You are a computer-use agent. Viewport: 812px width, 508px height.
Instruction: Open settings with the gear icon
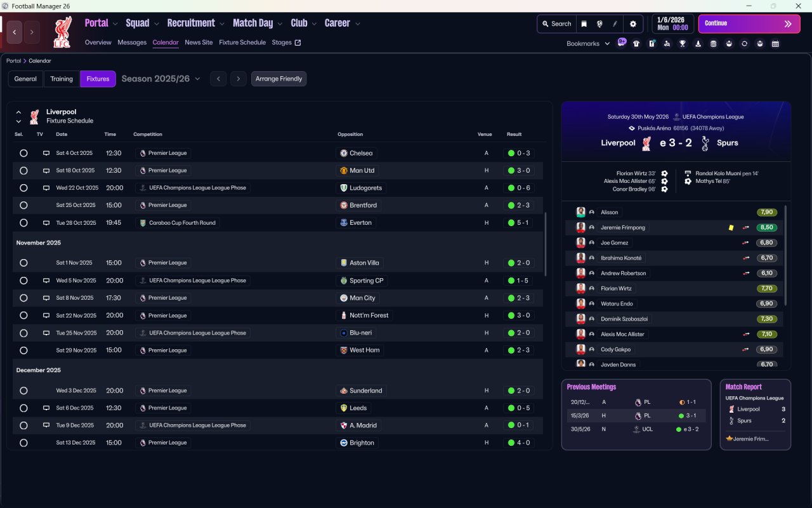click(632, 24)
